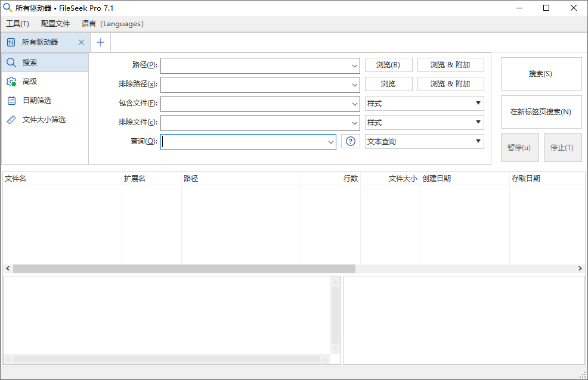Sort results by 存取日期 column header
This screenshot has width=588, height=380.
[x=547, y=179]
